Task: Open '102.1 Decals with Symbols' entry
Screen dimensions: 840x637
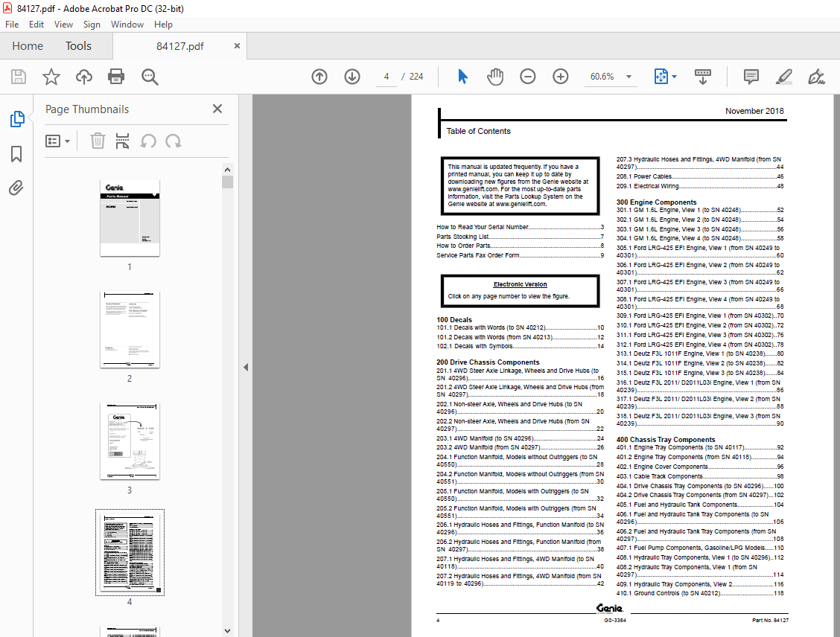Action: [x=521, y=346]
